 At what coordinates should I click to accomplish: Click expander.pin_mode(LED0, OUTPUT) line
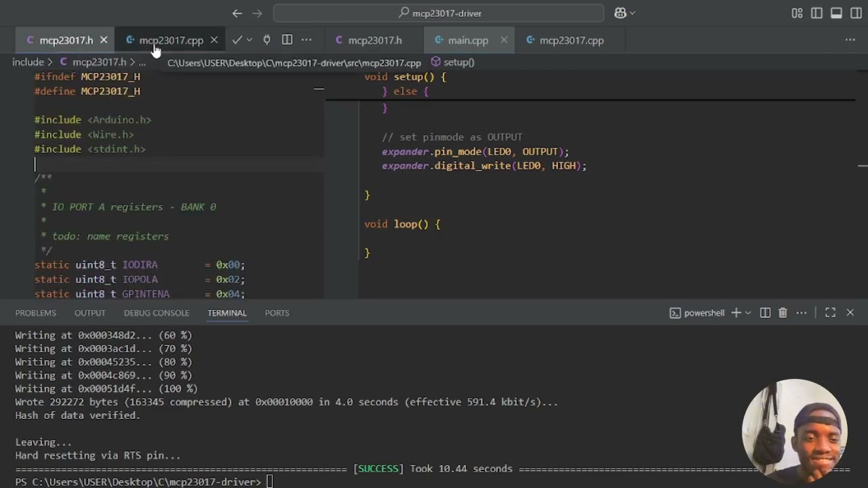tap(475, 151)
